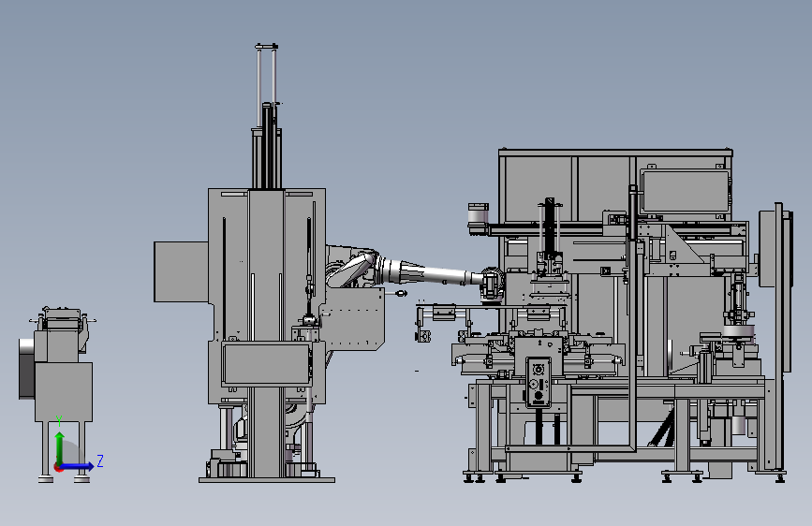Image resolution: width=812 pixels, height=526 pixels.
Task: Click the "Y" axis label text
Action: point(60,420)
